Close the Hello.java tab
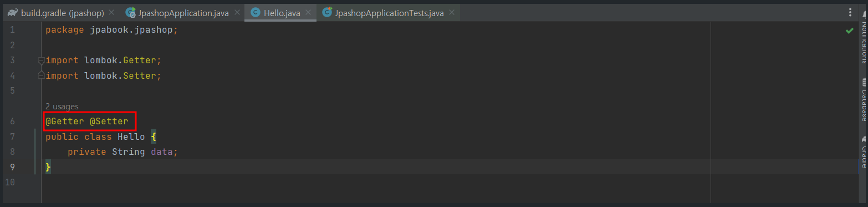 [309, 13]
